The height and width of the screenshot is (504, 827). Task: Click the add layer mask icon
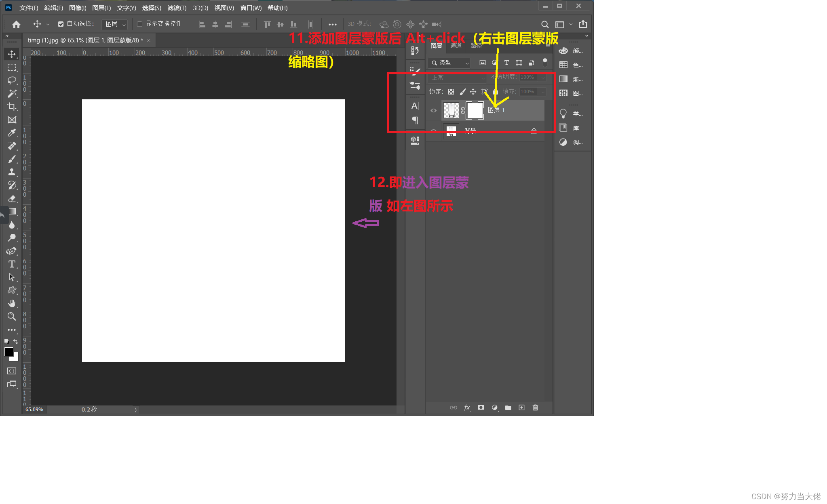coord(481,407)
